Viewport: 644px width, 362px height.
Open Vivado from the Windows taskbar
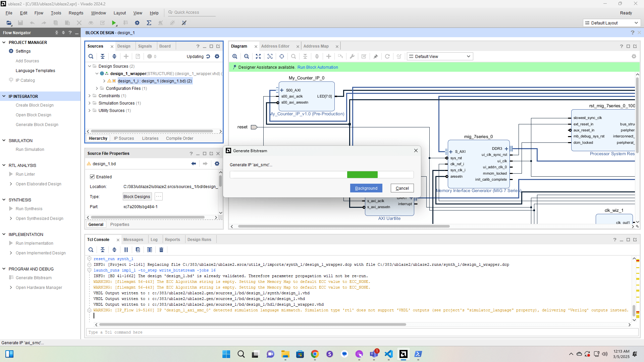pos(404,354)
